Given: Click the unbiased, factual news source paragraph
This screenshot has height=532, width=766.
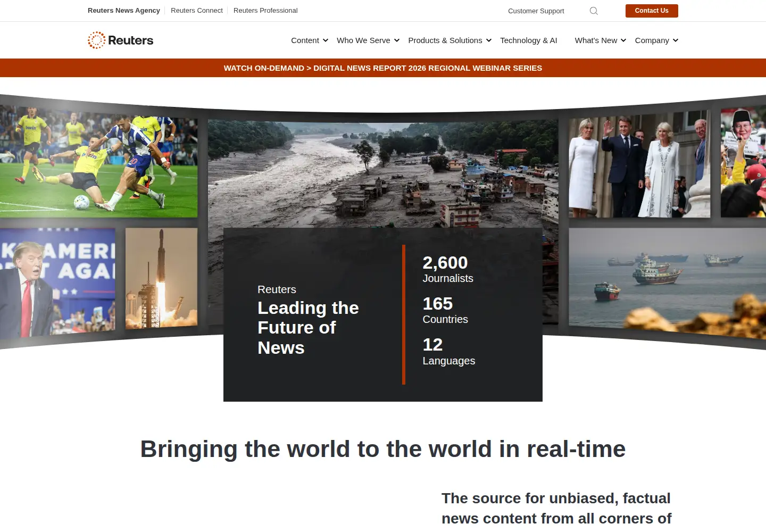Looking at the screenshot, I should [x=556, y=508].
